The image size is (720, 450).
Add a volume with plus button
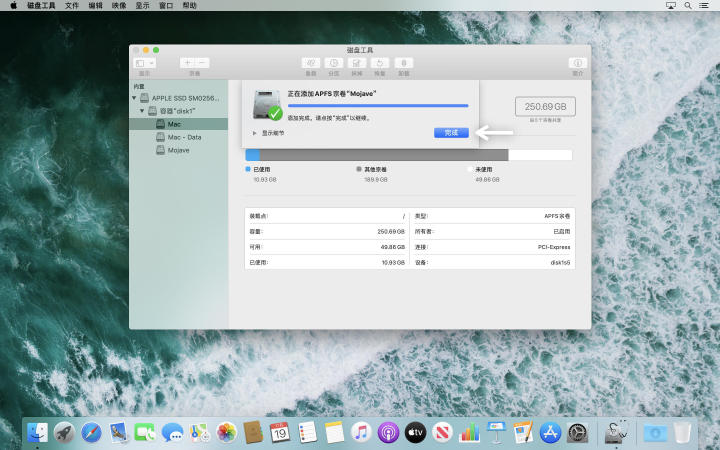click(187, 63)
